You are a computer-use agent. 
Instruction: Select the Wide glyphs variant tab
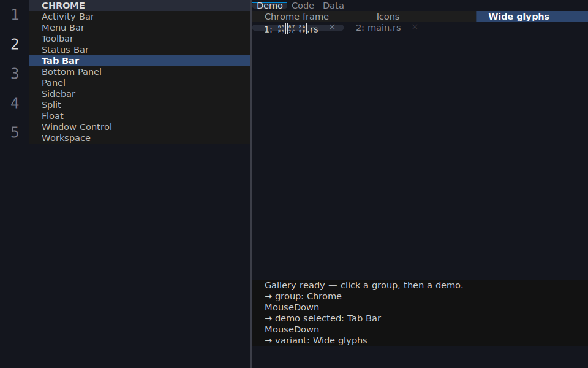pyautogui.click(x=532, y=17)
